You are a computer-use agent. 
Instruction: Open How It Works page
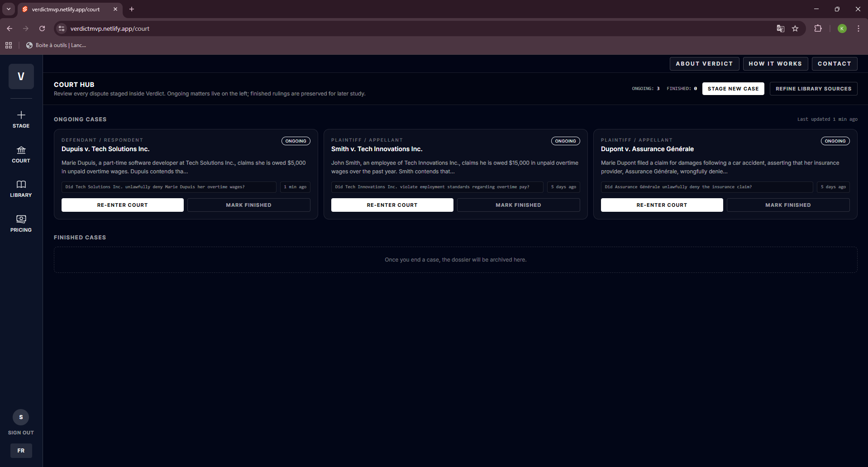pos(775,64)
